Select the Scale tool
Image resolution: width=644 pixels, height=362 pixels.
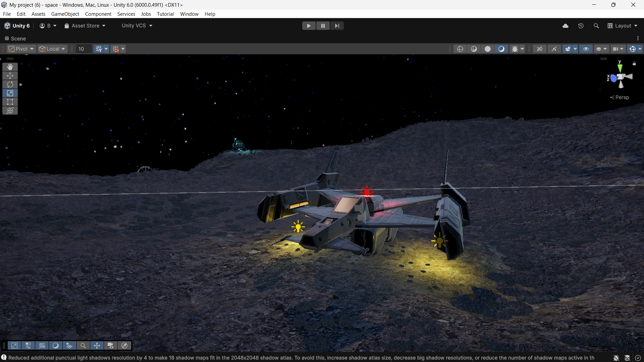click(10, 93)
